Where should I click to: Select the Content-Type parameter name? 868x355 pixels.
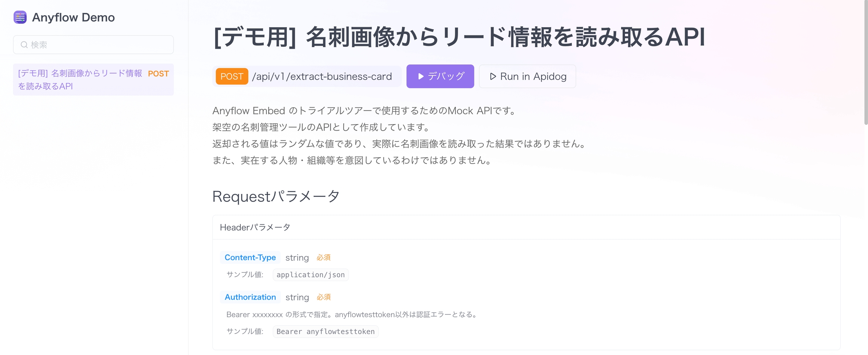coord(250,258)
